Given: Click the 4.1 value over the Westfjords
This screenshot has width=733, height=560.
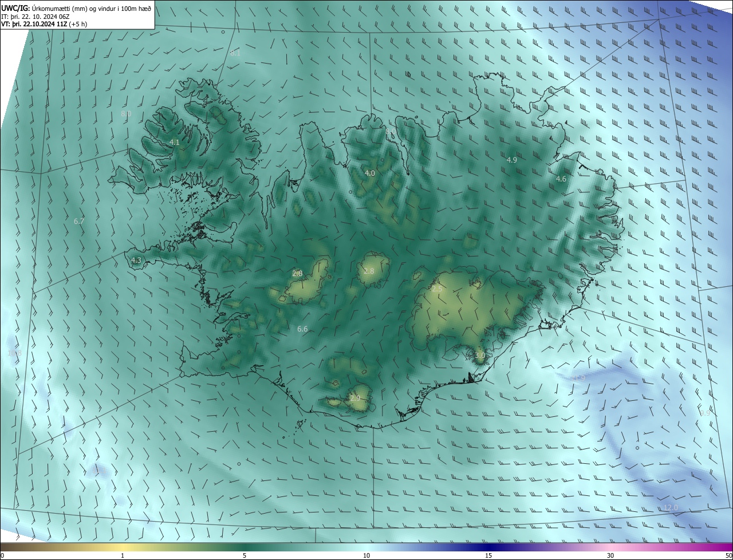Looking at the screenshot, I should pos(175,142).
